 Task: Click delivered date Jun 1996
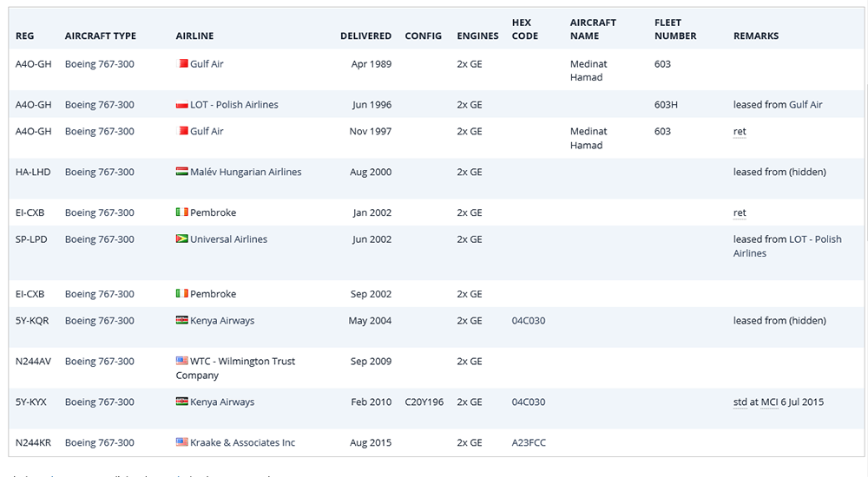pos(372,105)
